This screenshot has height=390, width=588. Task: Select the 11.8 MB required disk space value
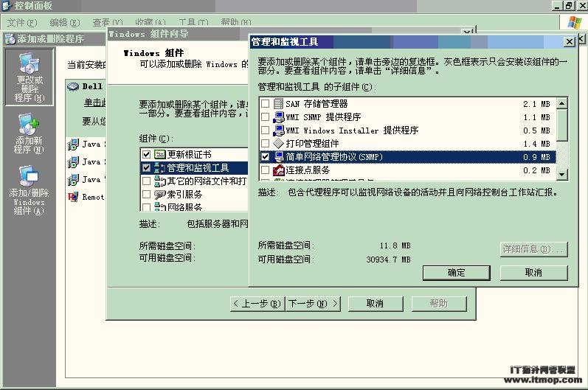click(x=395, y=246)
